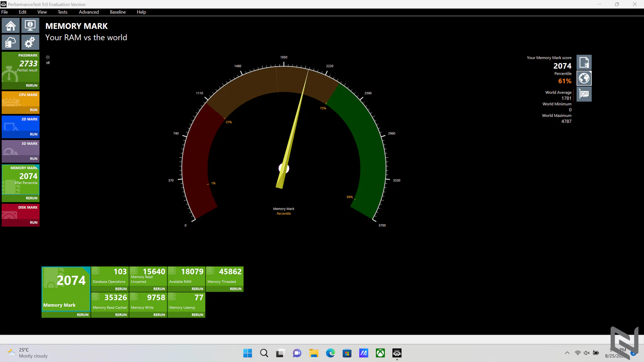Run the CPU Mark test

34,110
